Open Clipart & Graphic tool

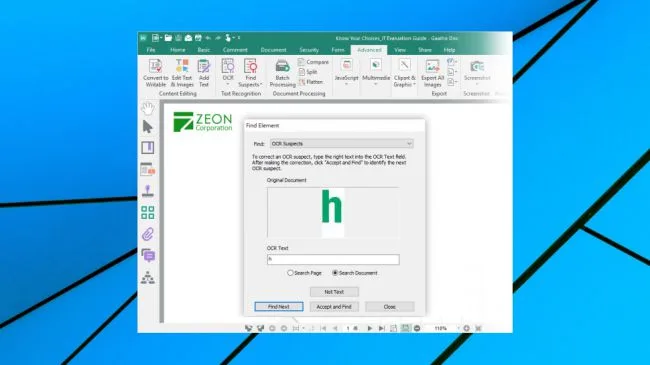pos(405,73)
